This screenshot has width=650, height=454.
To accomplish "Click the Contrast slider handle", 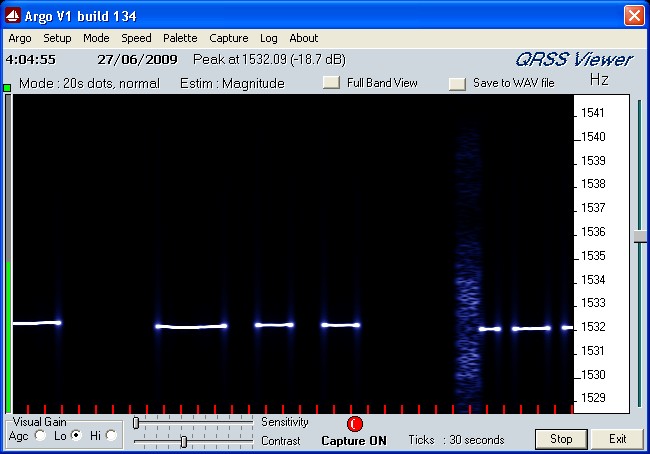I will [183, 441].
